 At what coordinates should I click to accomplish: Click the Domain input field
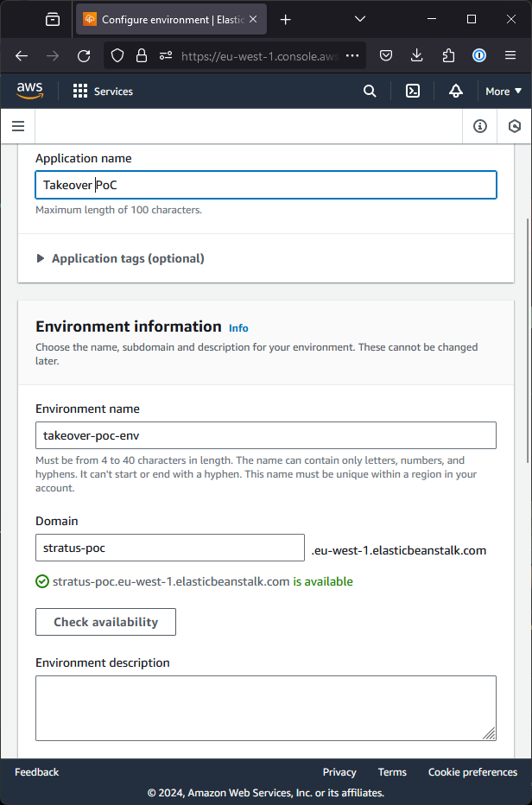[x=170, y=548]
